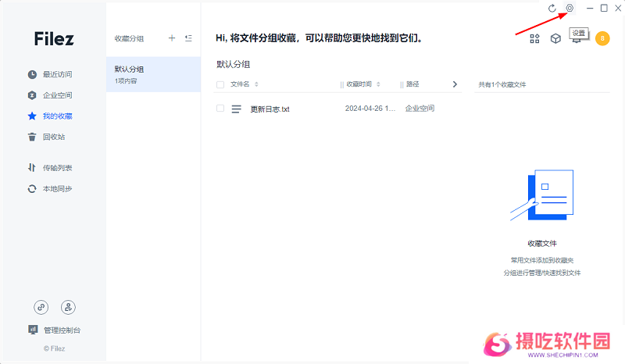625x364 pixels.
Task: Click the hexagon icon beside 企业空间
Action: pyautogui.click(x=32, y=95)
